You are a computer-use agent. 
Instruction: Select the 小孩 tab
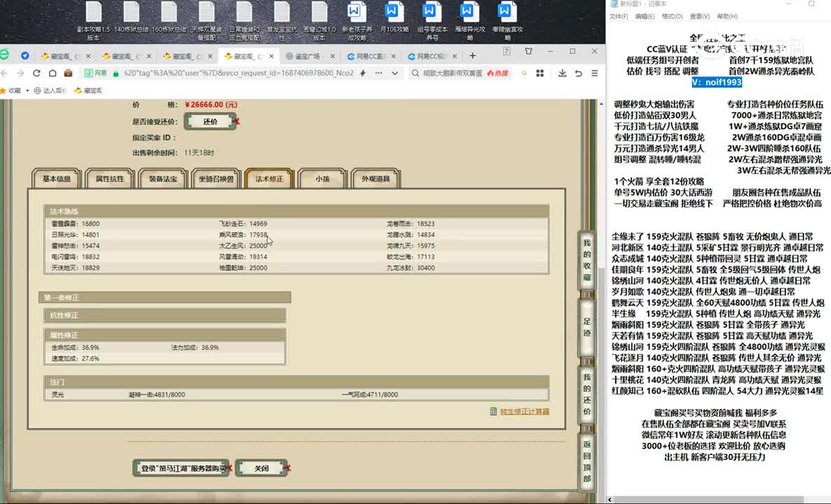pyautogui.click(x=322, y=179)
